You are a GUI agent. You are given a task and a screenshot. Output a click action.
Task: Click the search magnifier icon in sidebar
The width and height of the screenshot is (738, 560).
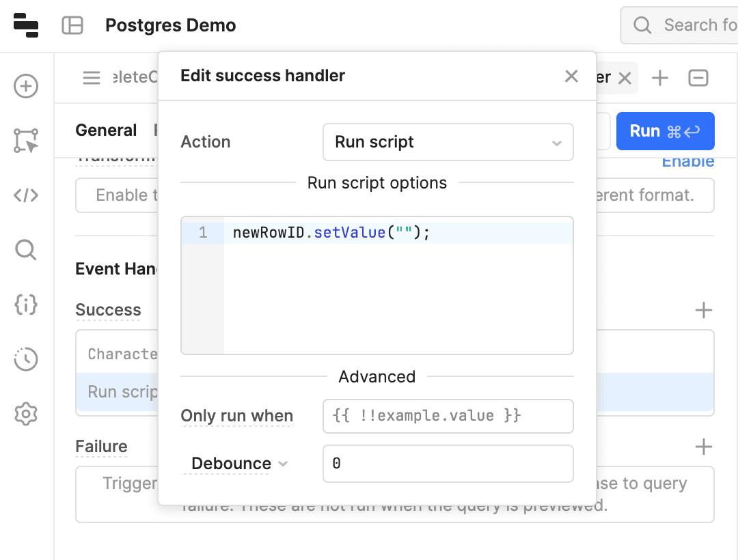click(x=26, y=250)
